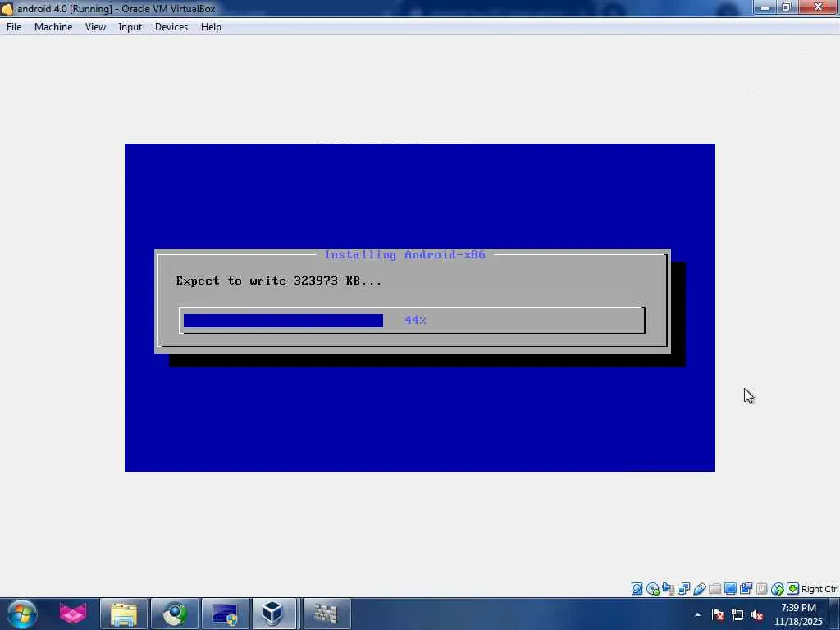The height and width of the screenshot is (630, 840).
Task: Switch to the blue shielded window taskbar button
Action: tap(226, 614)
